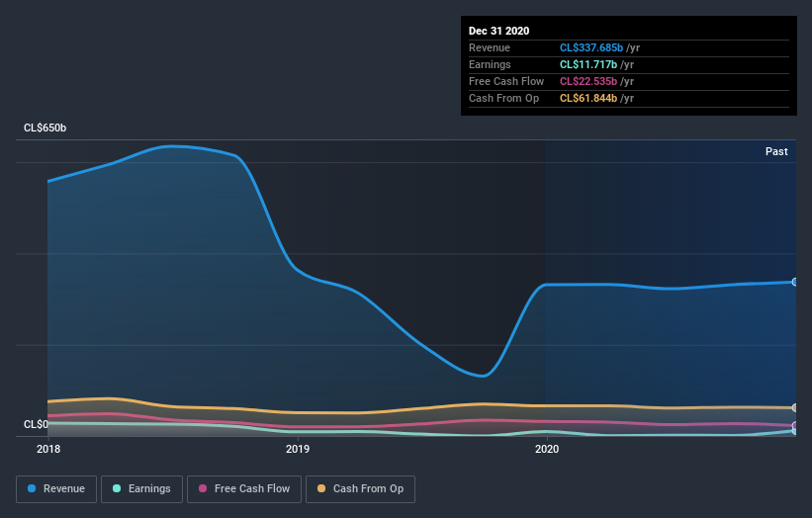
Task: Click the 2018 x-axis label
Action: pos(48,449)
